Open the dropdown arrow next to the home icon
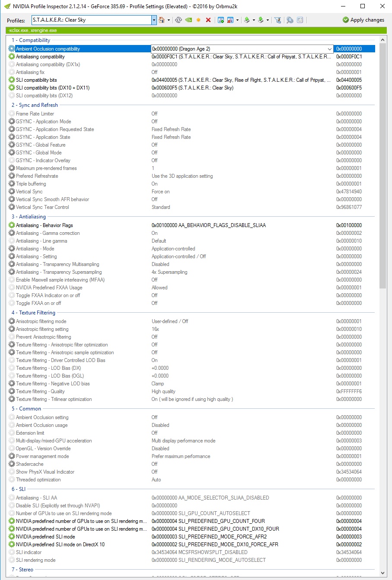 (x=168, y=20)
